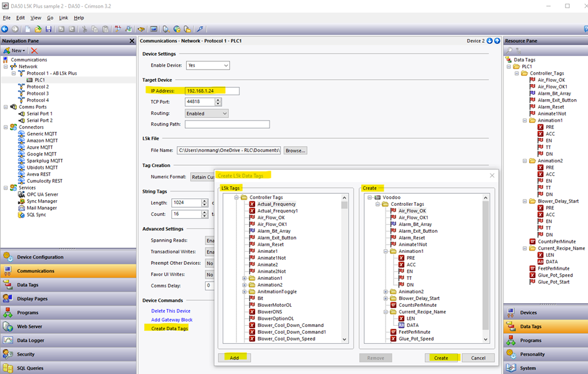Collapse the Comms Ports tree node
The height and width of the screenshot is (374, 588).
coord(6,107)
